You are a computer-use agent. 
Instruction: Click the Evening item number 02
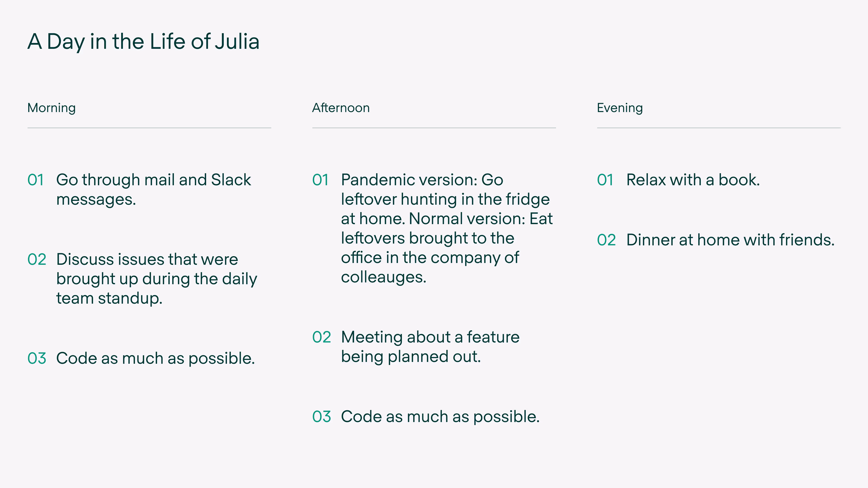606,240
